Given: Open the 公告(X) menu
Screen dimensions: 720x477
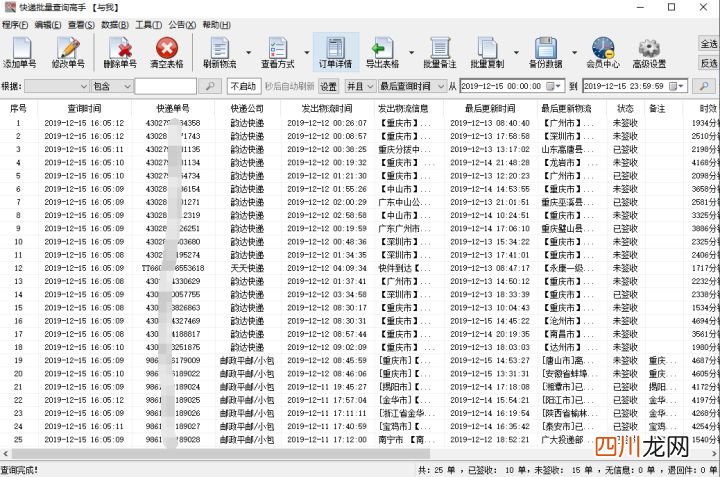Looking at the screenshot, I should (x=182, y=25).
